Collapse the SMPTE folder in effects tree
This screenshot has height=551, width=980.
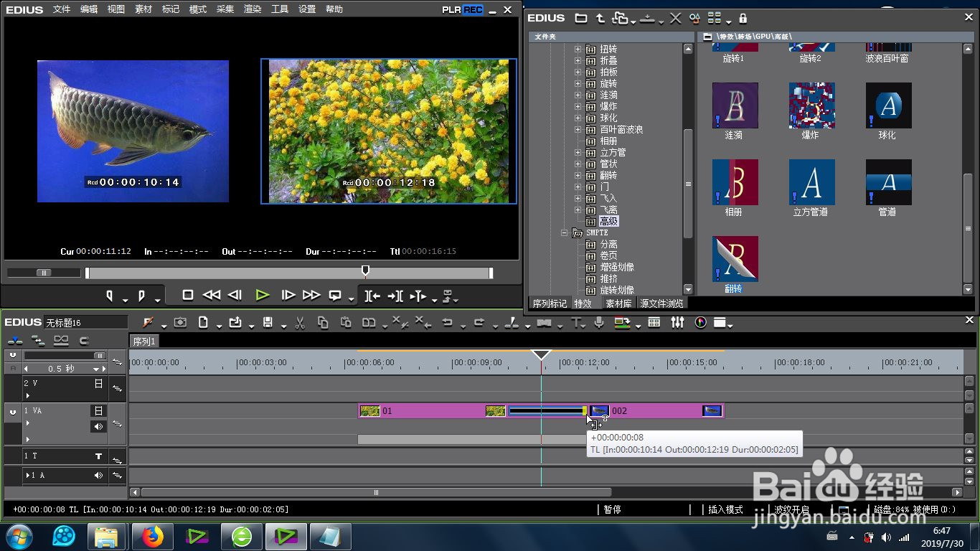coord(565,233)
